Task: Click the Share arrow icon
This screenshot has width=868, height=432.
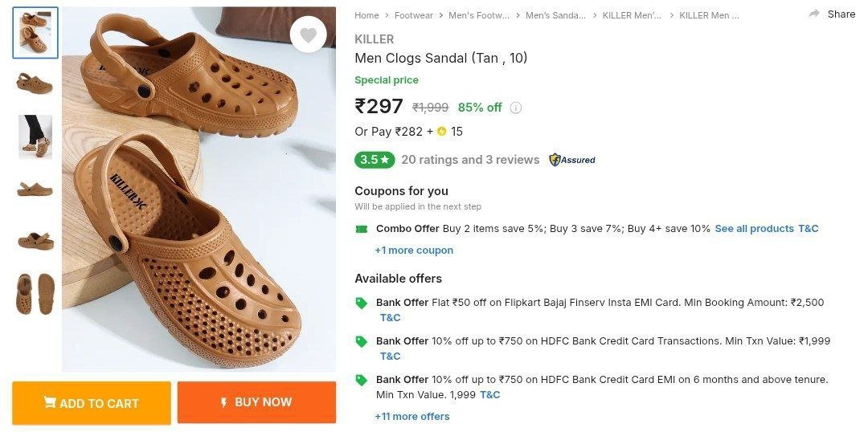Action: click(814, 14)
